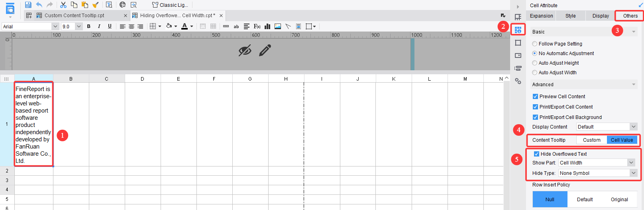Toggle Print/Export Cell Content checkbox
Image resolution: width=644 pixels, height=210 pixels.
pyautogui.click(x=535, y=107)
